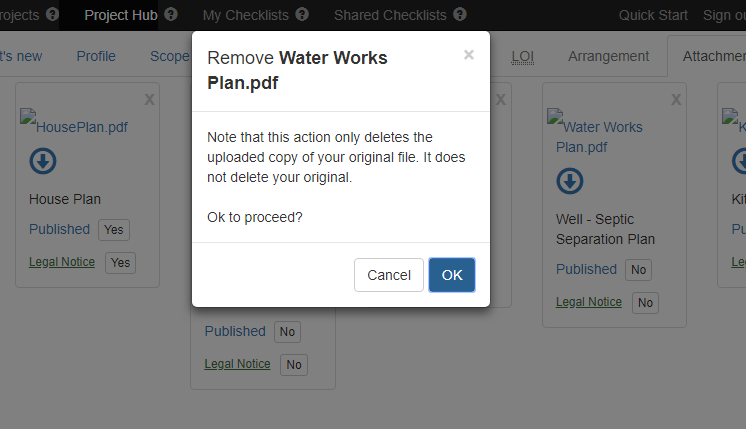The height and width of the screenshot is (429, 746).
Task: Download the Water Works Plan.pdf attachment
Action: point(569,181)
